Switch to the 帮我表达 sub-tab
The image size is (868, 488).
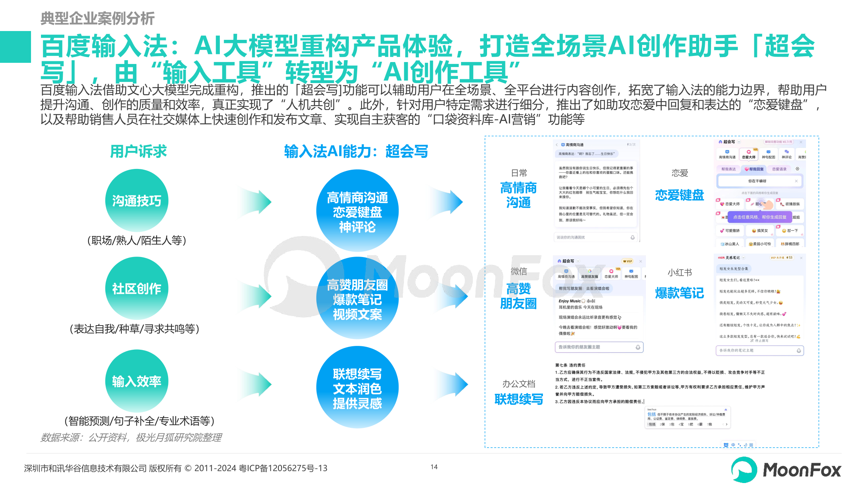[x=728, y=169]
